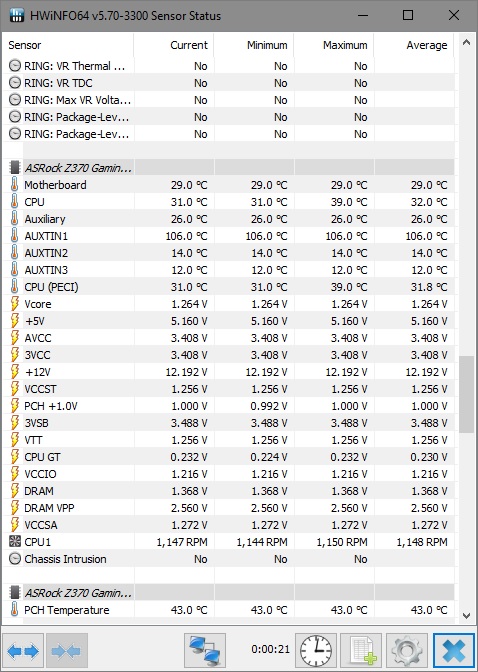This screenshot has width=478, height=672.
Task: Select the RING: Max VR Volta... row
Action: coord(228,100)
